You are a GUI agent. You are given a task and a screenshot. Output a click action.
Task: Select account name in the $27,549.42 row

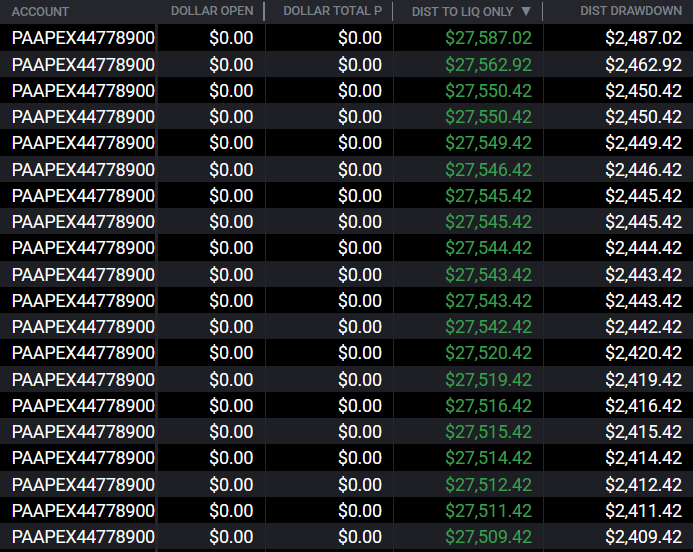(83, 143)
